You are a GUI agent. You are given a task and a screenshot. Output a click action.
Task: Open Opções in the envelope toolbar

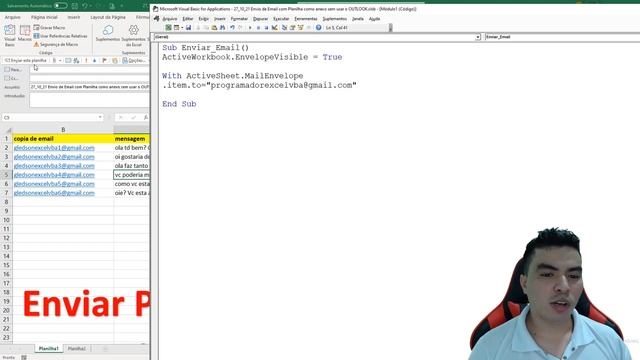pyautogui.click(x=133, y=60)
